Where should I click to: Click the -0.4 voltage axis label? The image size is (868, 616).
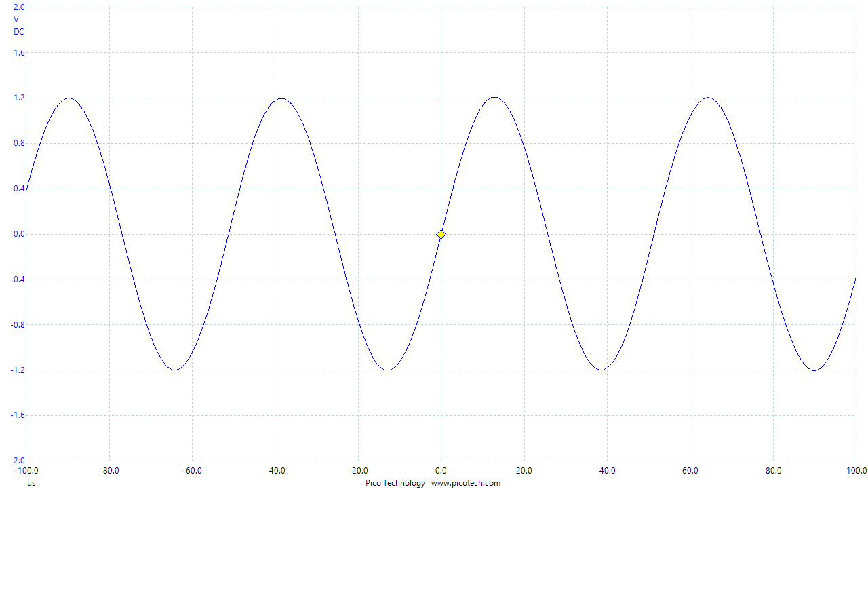click(x=18, y=280)
